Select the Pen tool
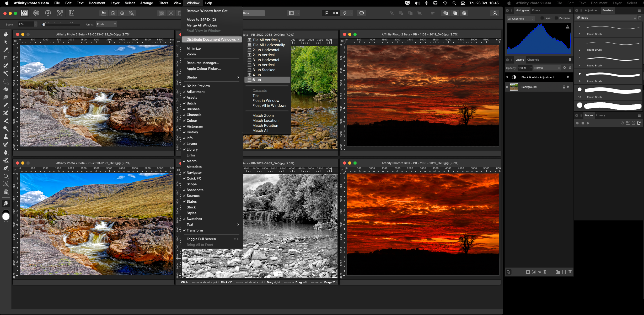Viewport: 644px width, 315px height. 6,168
